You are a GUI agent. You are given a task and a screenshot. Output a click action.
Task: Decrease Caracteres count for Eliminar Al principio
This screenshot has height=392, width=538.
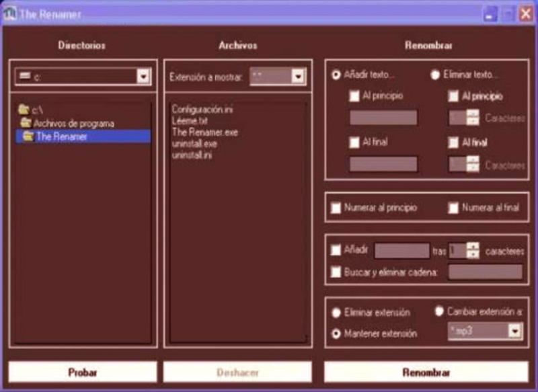473,122
